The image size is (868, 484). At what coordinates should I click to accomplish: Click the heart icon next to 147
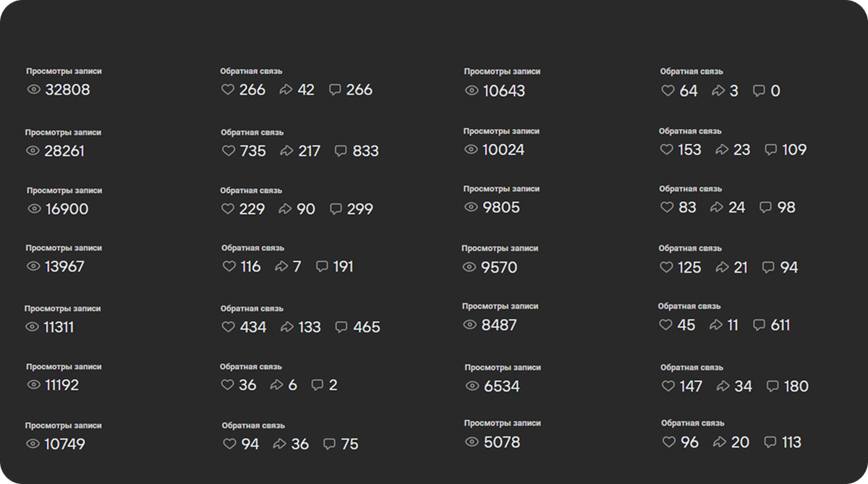(x=668, y=386)
